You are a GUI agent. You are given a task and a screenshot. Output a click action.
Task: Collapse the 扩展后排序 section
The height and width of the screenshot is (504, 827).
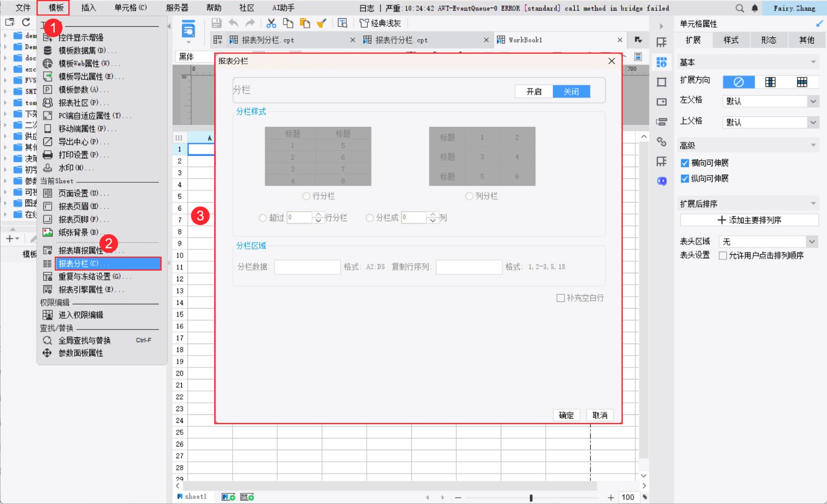pyautogui.click(x=814, y=203)
